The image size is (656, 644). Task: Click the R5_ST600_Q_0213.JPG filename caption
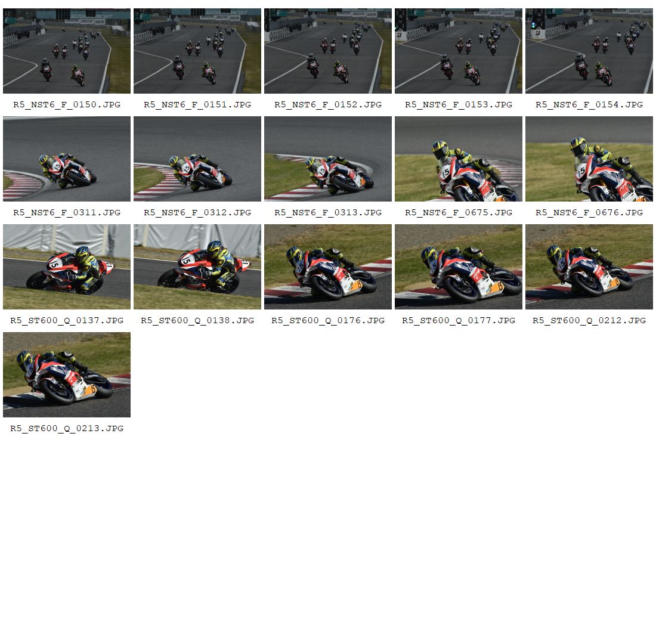[67, 429]
